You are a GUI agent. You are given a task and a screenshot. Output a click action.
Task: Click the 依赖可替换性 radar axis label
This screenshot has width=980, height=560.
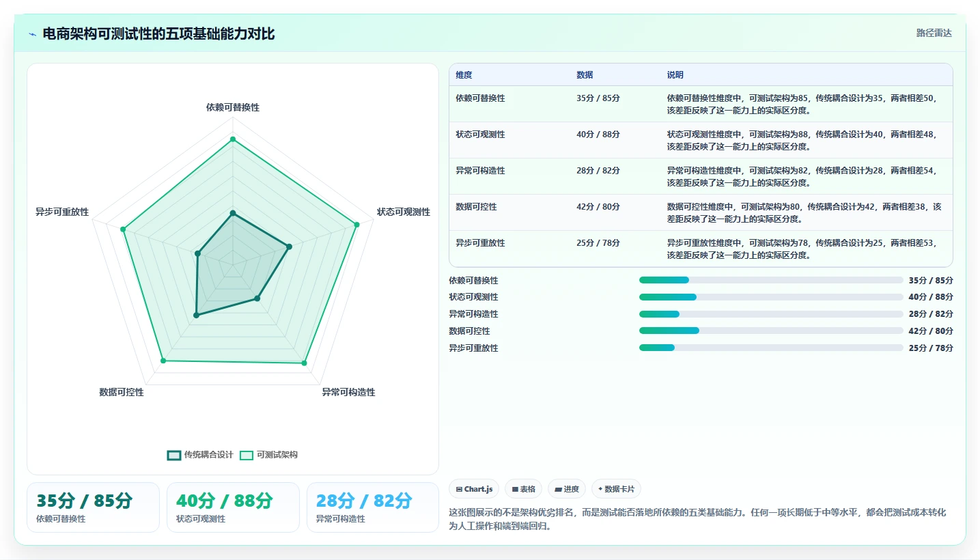[233, 108]
